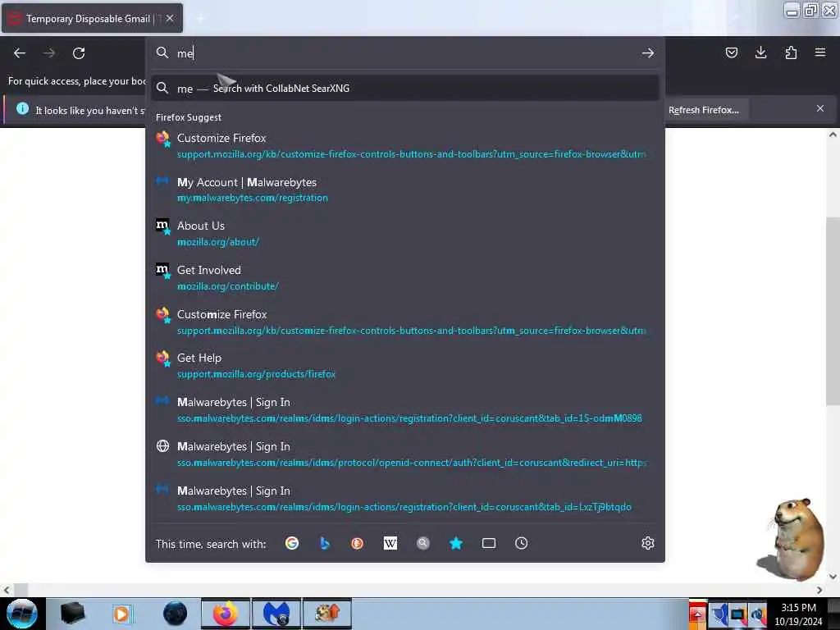Open Malwarebytes Sign In openid-connect suggestion
Image resolution: width=840 pixels, height=630 pixels.
pos(405,454)
